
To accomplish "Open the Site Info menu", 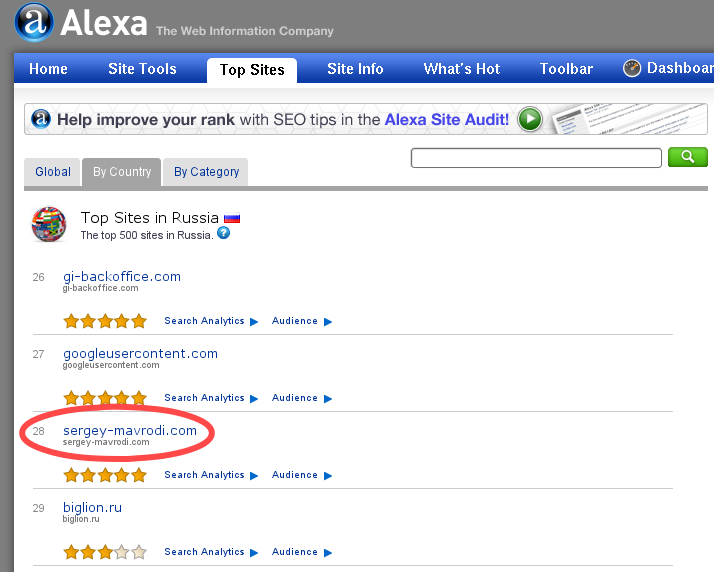I will 355,69.
